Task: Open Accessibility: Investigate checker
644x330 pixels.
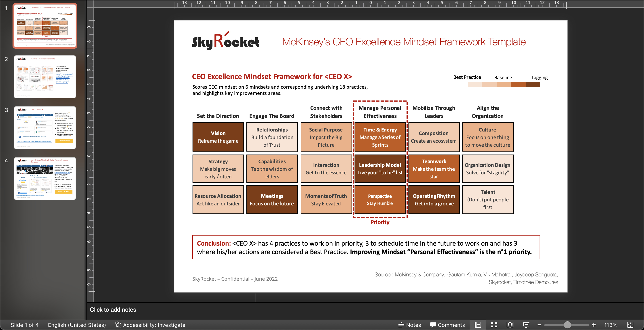Action: [150, 325]
